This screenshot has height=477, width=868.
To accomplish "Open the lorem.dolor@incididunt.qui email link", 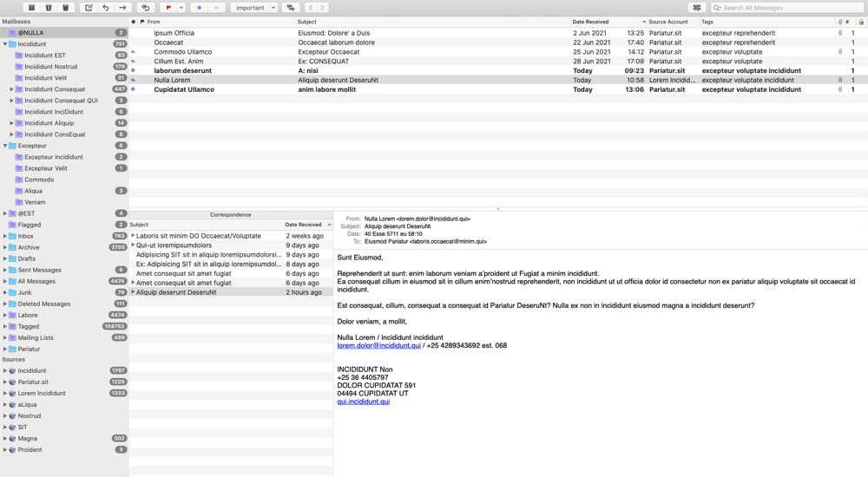I will pyautogui.click(x=378, y=345).
